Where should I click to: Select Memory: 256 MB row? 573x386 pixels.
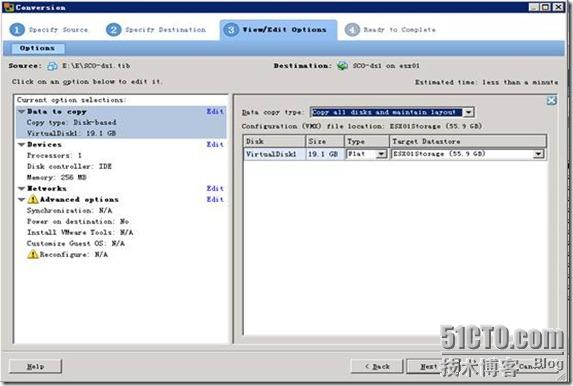[57, 177]
